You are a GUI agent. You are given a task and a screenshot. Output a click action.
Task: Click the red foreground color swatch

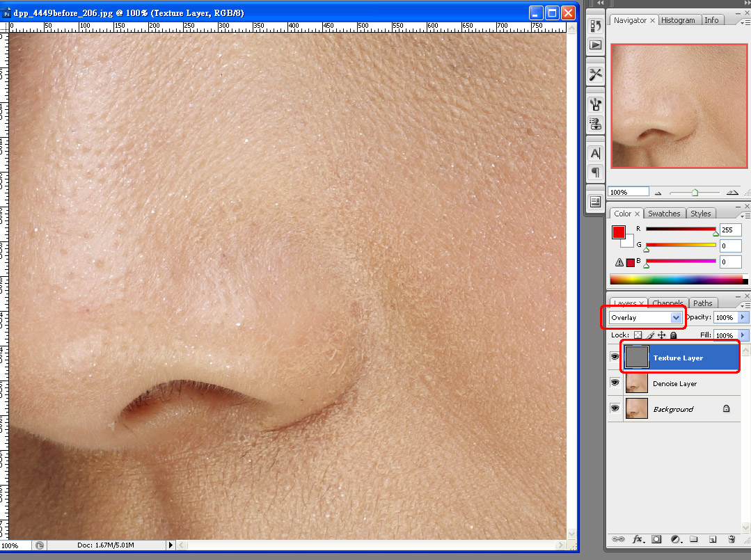click(619, 232)
